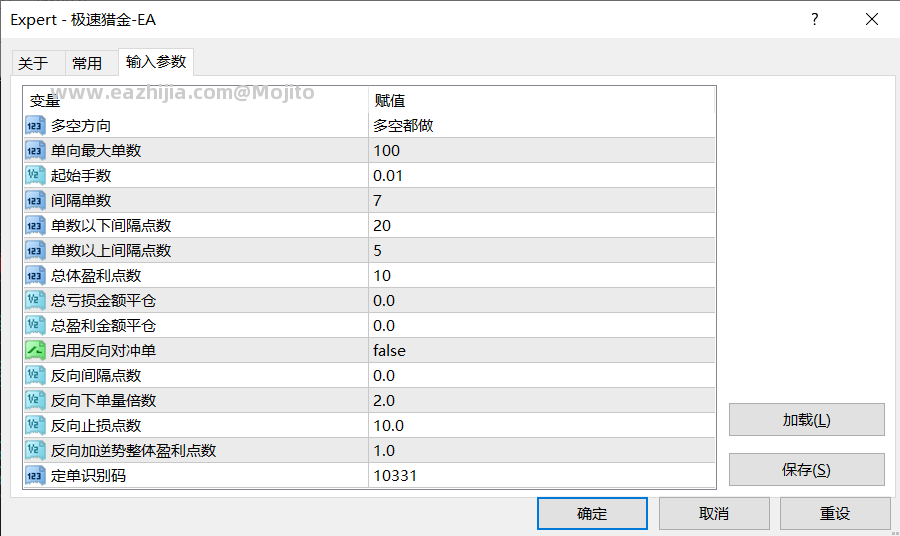900x536 pixels.
Task: Select the 单向最大单数 variable name
Action: (x=96, y=150)
